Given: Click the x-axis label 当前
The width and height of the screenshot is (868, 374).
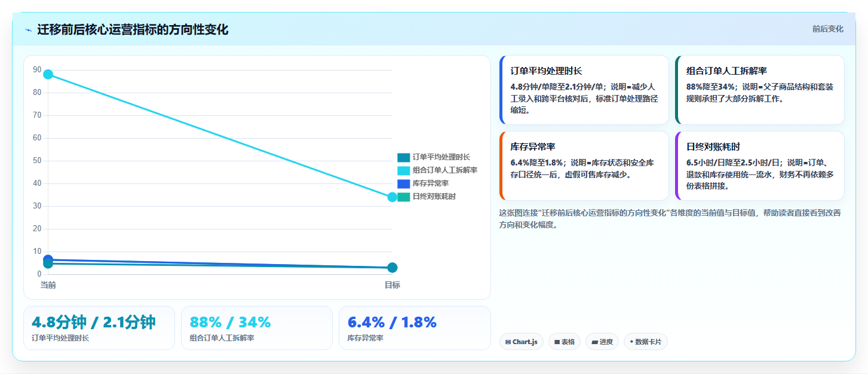Looking at the screenshot, I should coord(48,285).
